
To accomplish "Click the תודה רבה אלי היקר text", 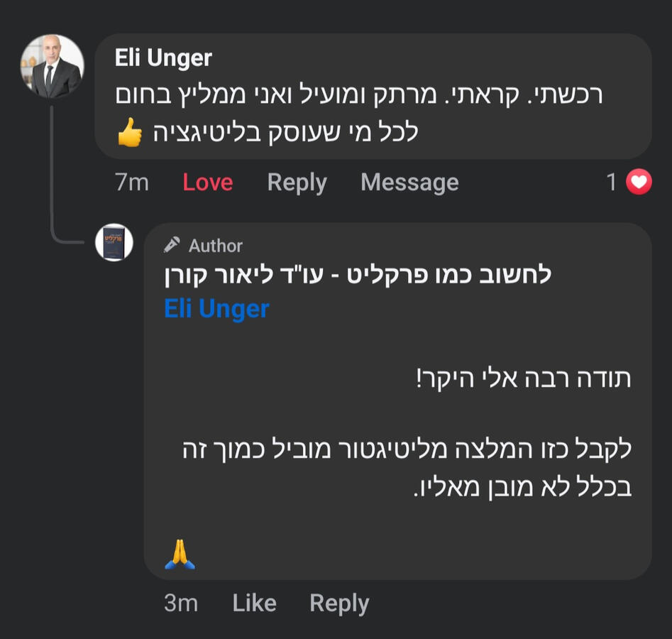I will click(524, 378).
